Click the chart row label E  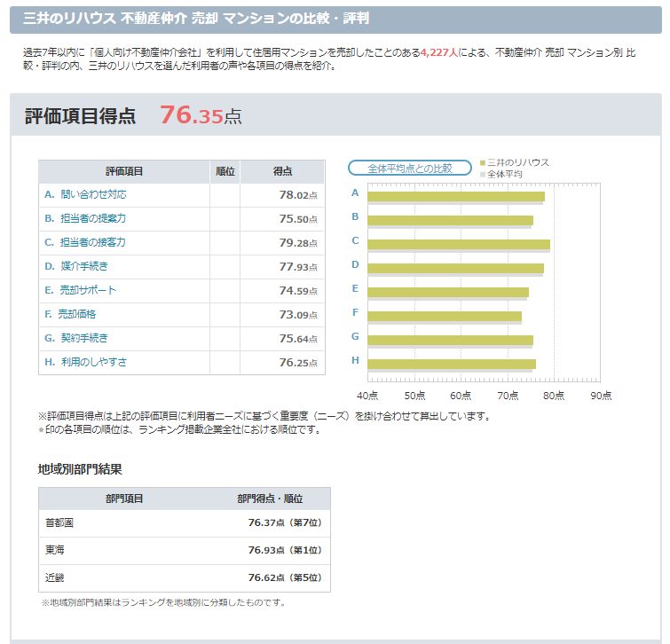pyautogui.click(x=355, y=288)
